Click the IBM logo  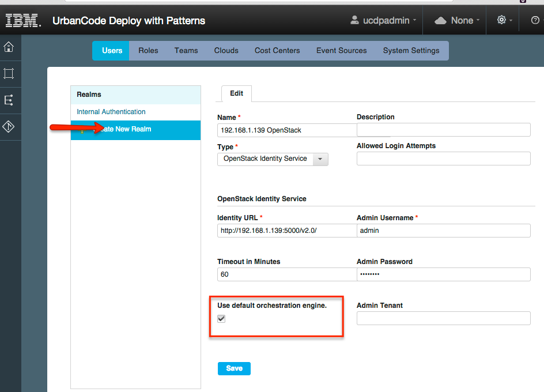point(23,21)
